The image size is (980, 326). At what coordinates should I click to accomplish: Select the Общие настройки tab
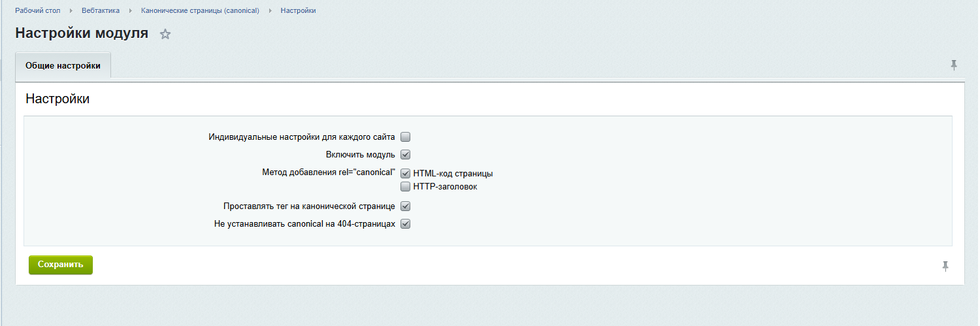pos(63,66)
